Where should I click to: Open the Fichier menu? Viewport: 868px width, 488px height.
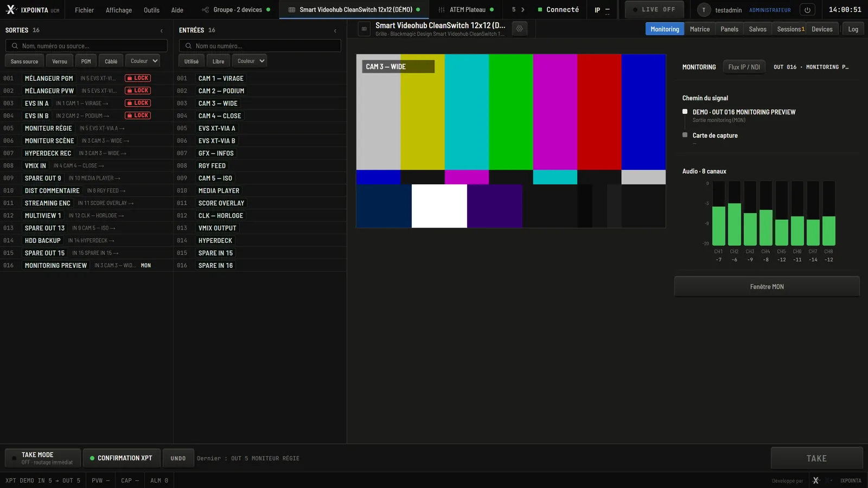click(84, 10)
